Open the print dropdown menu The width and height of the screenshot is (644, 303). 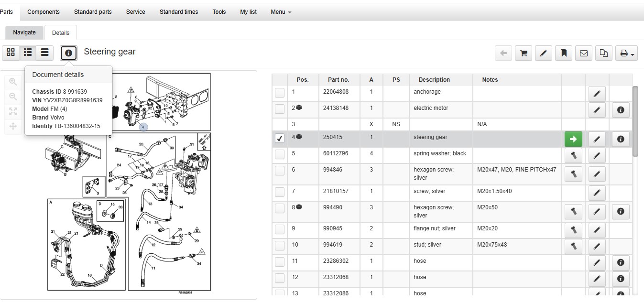point(627,54)
